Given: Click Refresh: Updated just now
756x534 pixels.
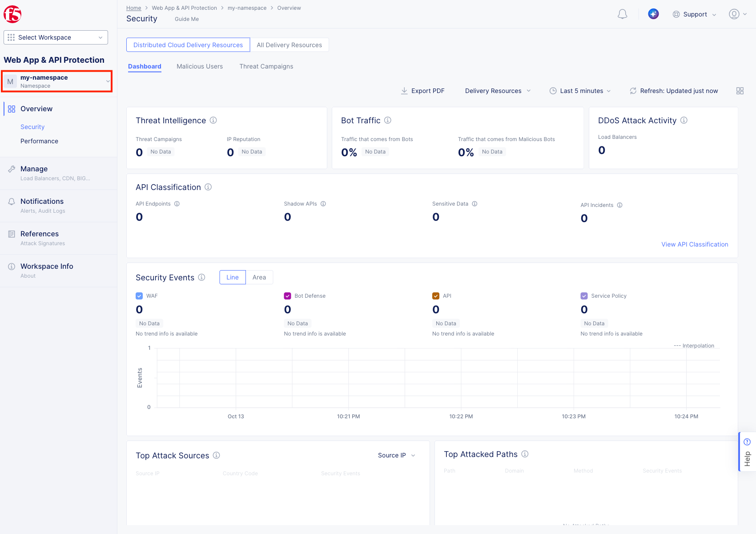Looking at the screenshot, I should (x=674, y=91).
